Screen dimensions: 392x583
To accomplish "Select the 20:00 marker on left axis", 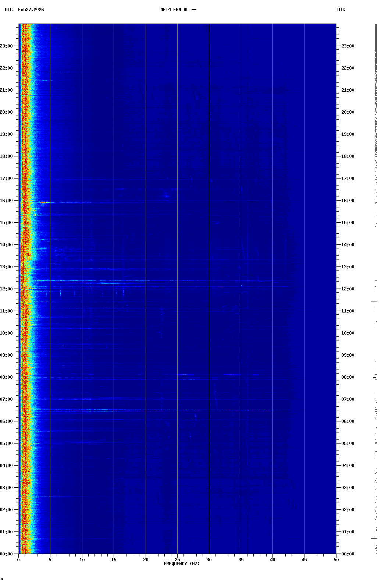I will 6,112.
